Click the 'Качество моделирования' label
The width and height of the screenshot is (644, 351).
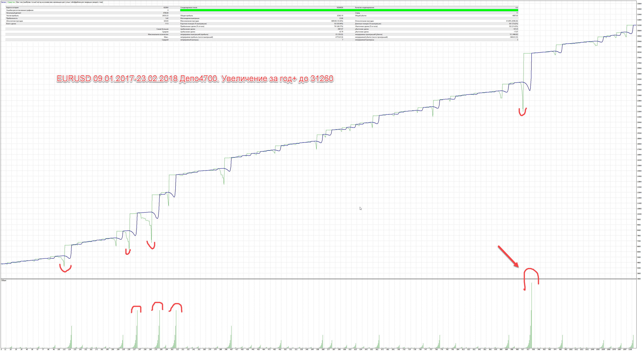364,7
